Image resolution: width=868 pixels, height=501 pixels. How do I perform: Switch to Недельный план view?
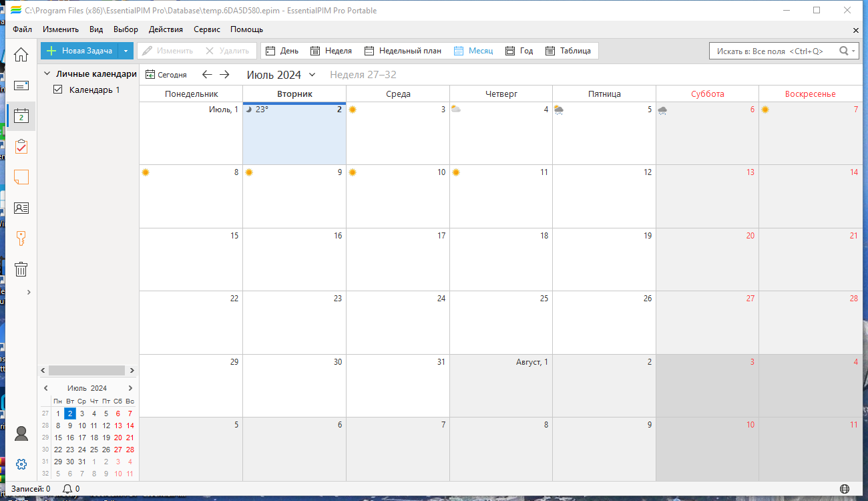[x=403, y=51]
